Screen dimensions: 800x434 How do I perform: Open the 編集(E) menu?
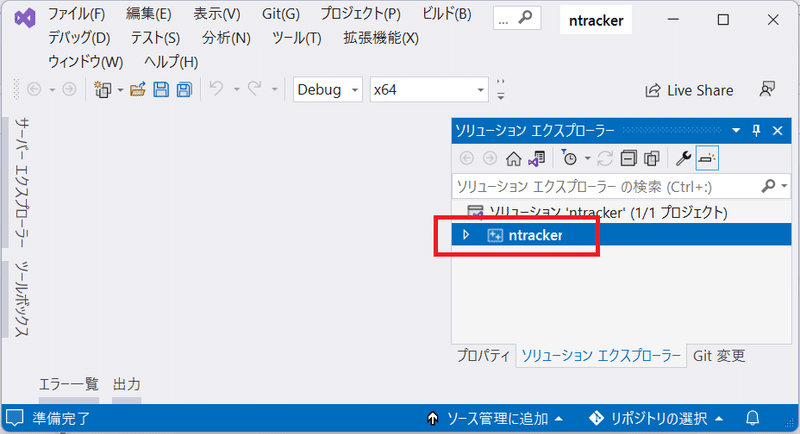(x=148, y=14)
